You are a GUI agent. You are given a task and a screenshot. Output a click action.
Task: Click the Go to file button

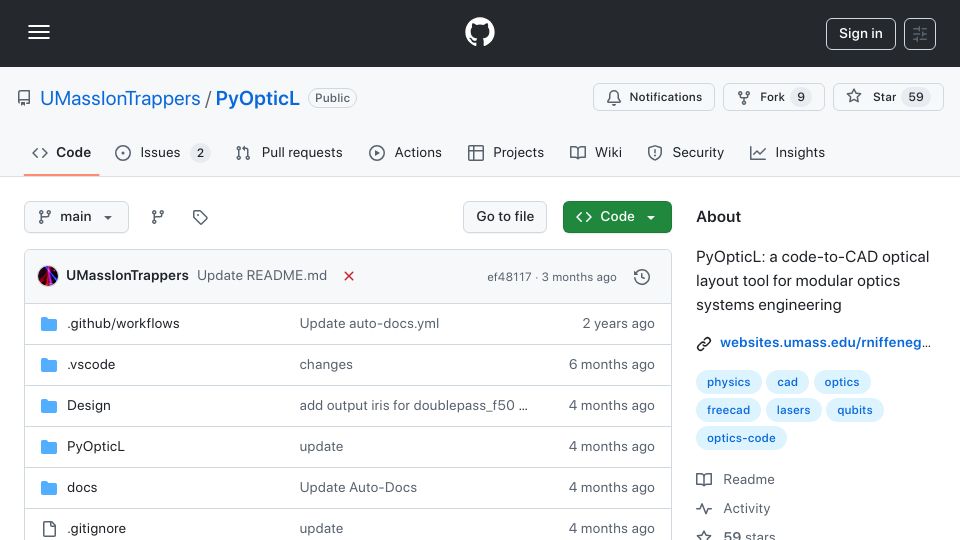pyautogui.click(x=505, y=217)
